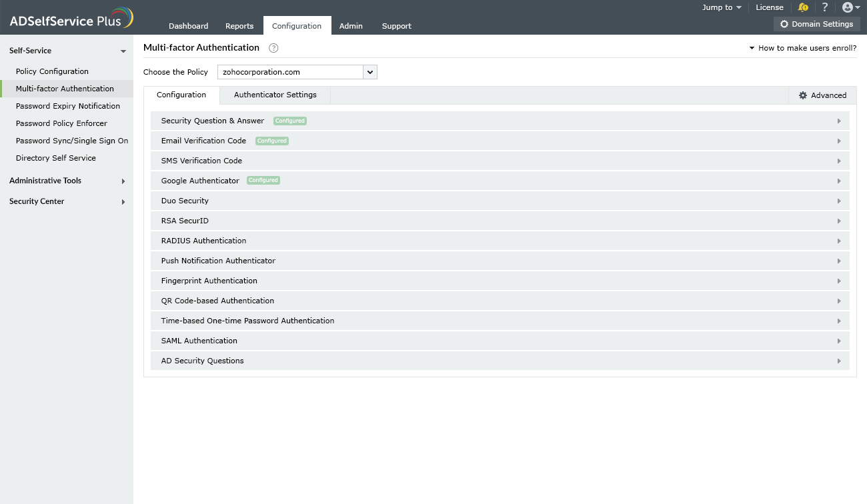The width and height of the screenshot is (867, 504).
Task: Expand the SMS Verification Code row
Action: coord(500,161)
